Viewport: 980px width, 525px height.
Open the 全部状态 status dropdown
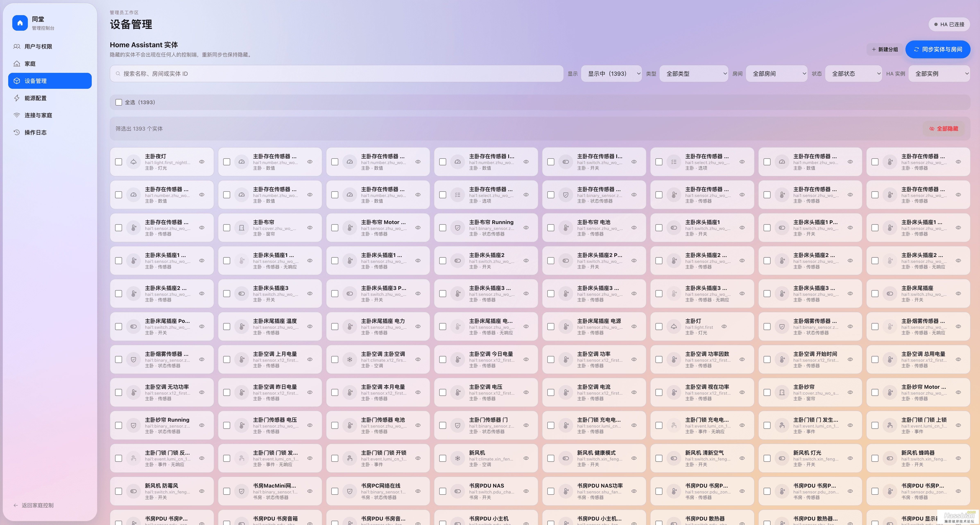click(854, 74)
